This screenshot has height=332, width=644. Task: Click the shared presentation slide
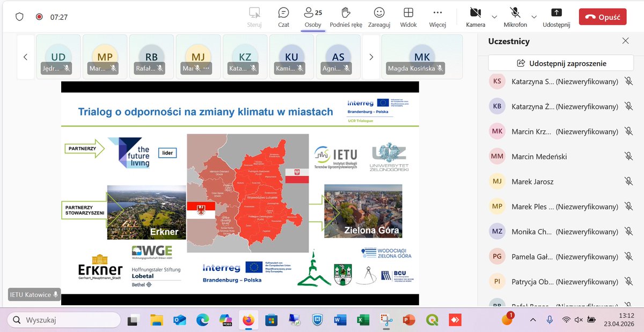[240, 193]
